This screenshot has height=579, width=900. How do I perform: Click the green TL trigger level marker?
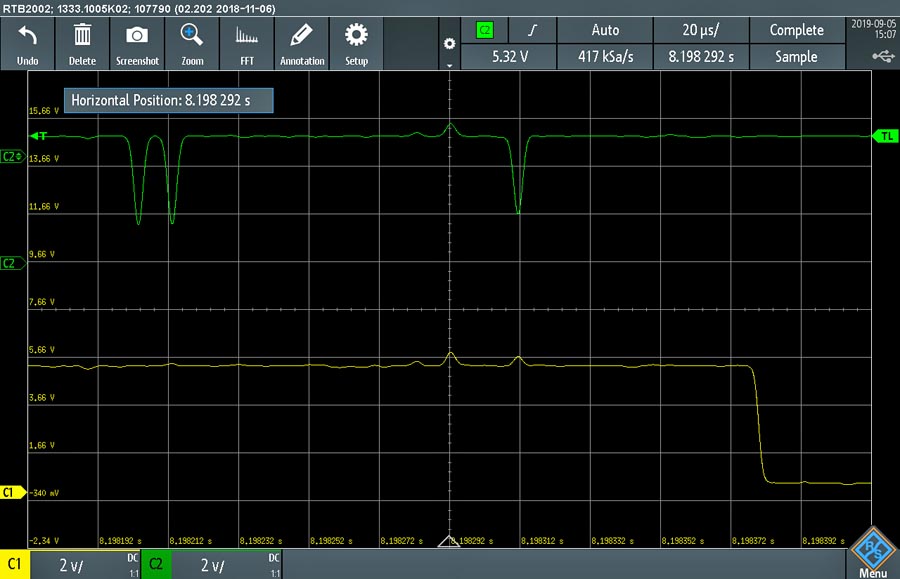886,136
